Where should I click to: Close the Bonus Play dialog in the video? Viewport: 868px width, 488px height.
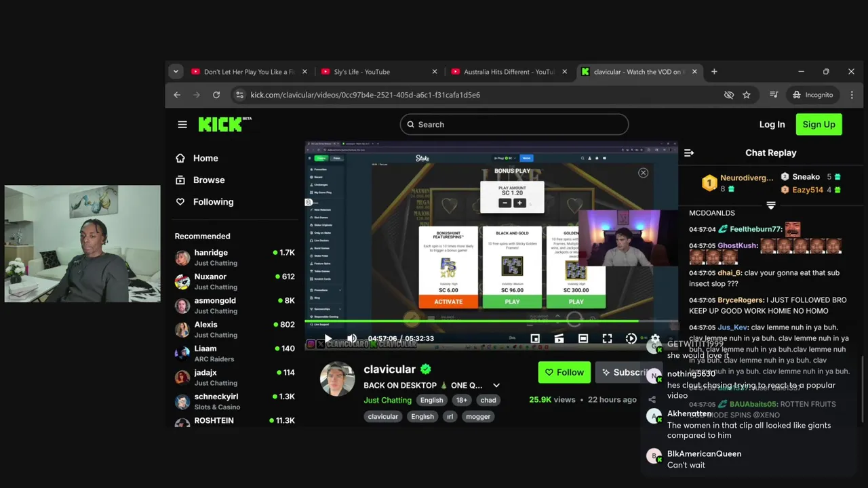point(643,173)
